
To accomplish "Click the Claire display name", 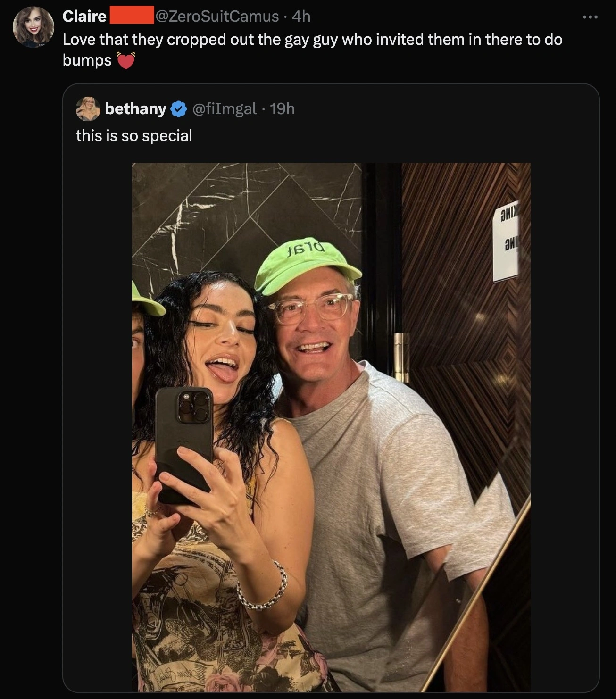I will [84, 16].
